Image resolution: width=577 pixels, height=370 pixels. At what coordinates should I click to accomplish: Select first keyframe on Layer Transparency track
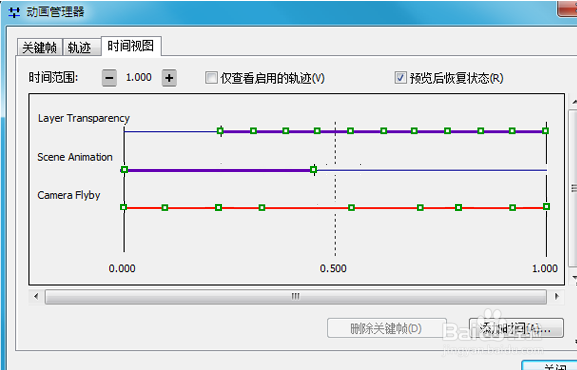click(220, 131)
